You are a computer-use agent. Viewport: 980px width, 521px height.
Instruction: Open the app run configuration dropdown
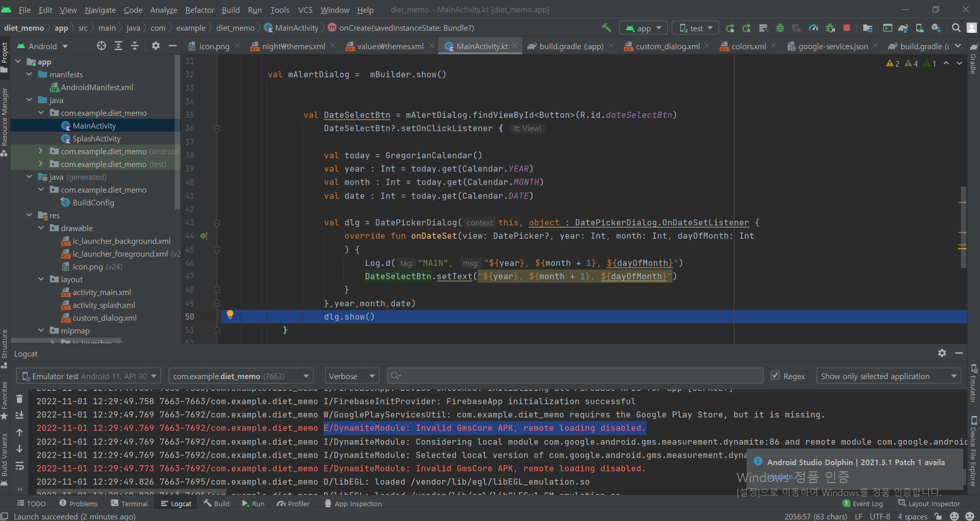[x=644, y=28]
